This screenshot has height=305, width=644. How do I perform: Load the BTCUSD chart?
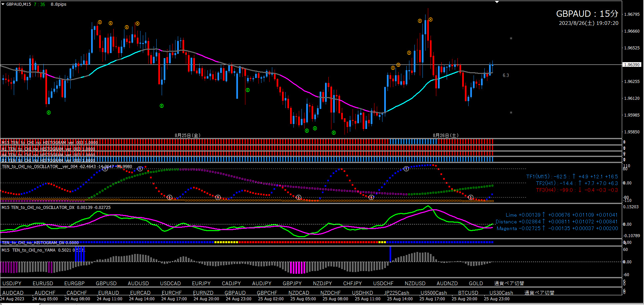point(468,293)
